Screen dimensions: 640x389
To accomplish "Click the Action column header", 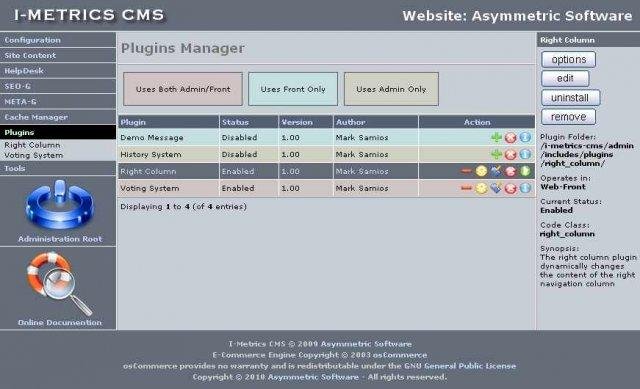I will [x=477, y=122].
